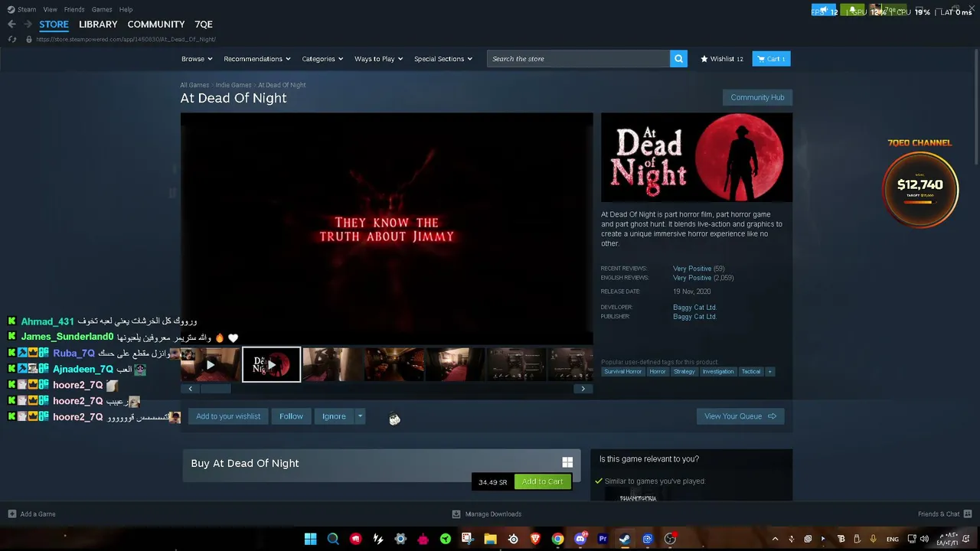Go back with the Steam back arrow

(x=11, y=24)
